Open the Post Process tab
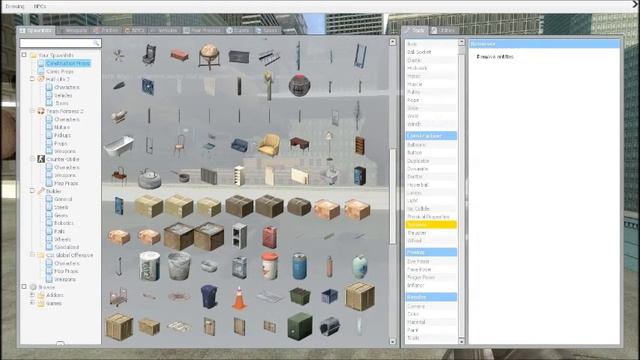640x360 pixels. 202,30
